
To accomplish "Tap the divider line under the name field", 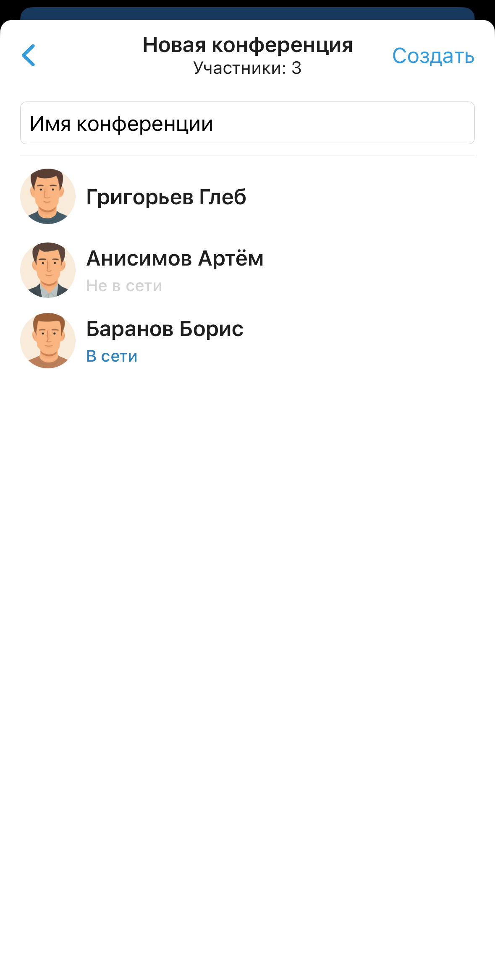I will coord(247,156).
